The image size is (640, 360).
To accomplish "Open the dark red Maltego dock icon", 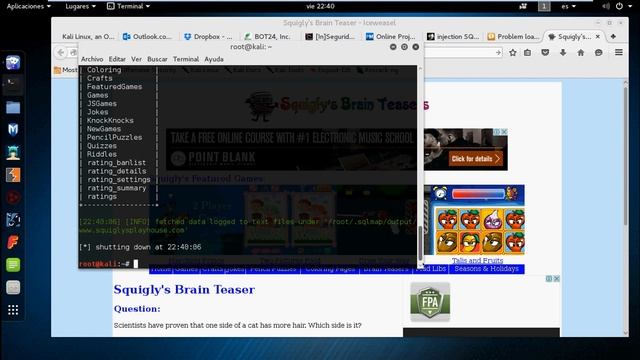I will pyautogui.click(x=13, y=198).
